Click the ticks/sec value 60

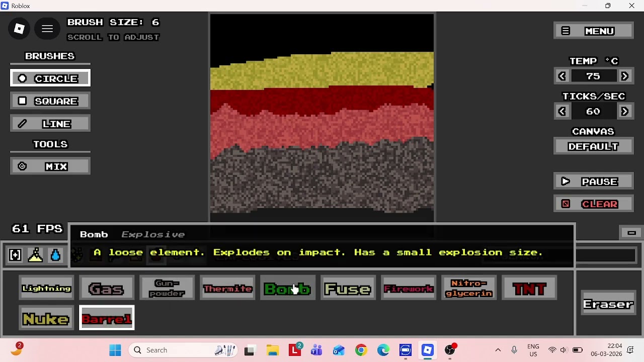(594, 111)
